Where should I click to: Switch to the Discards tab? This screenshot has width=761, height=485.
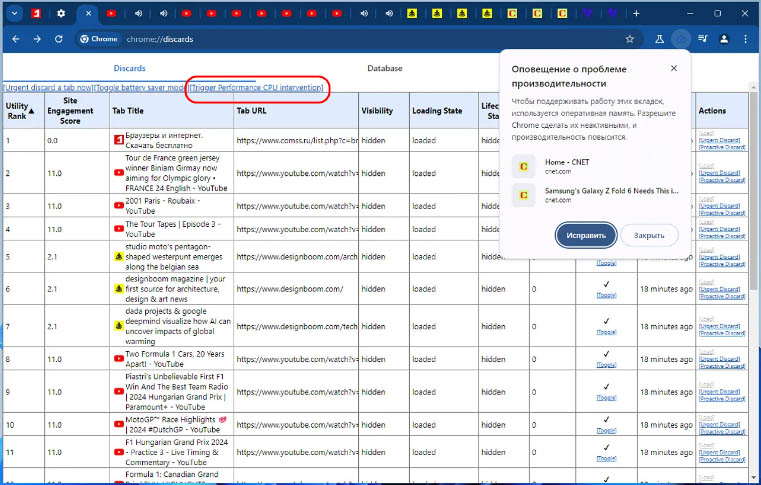click(x=129, y=68)
